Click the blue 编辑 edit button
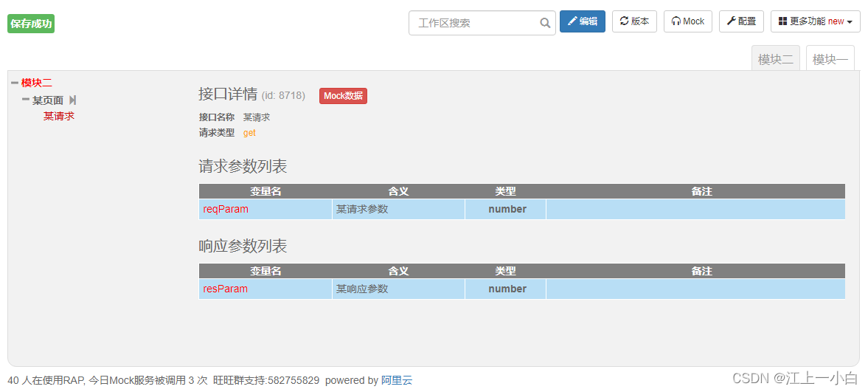 (x=583, y=21)
